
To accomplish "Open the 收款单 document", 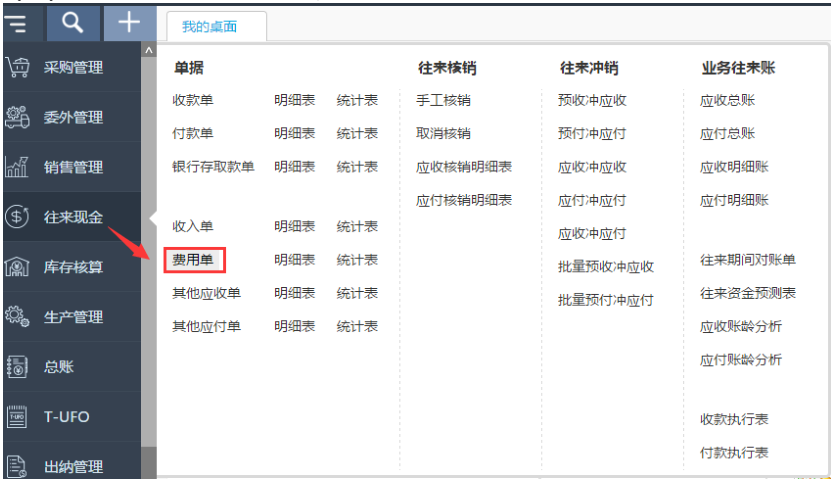I will 193,100.
